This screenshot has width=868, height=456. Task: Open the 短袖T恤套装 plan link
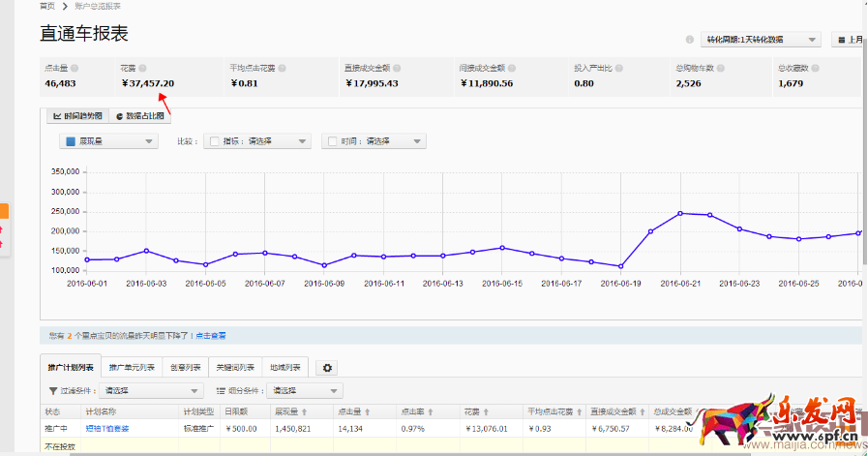pos(107,429)
